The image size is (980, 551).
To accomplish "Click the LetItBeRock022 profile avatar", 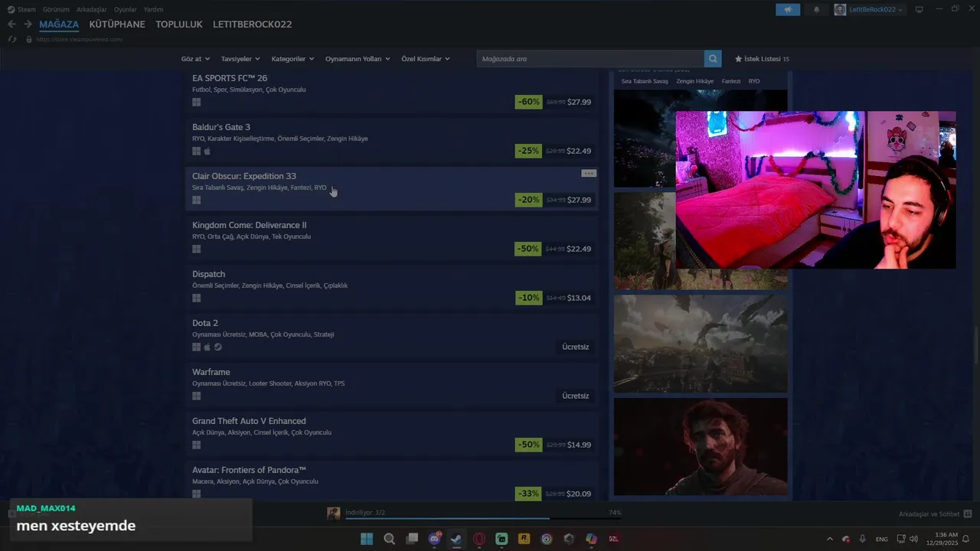I will (x=840, y=9).
